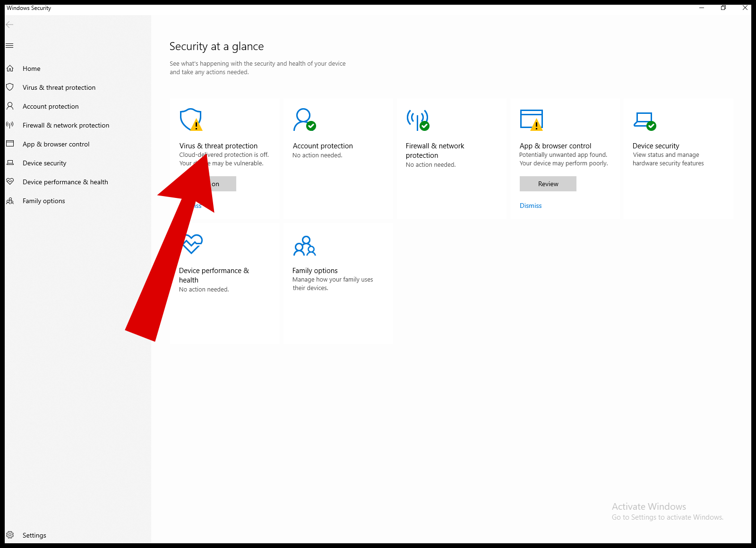This screenshot has height=548, width=756.
Task: Open the hamburger navigation menu
Action: pos(9,46)
